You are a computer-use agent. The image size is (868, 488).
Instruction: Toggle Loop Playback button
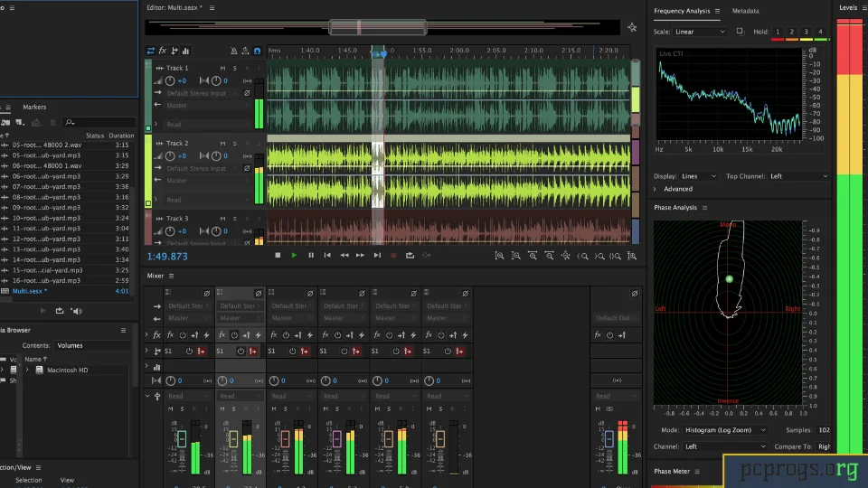410,255
